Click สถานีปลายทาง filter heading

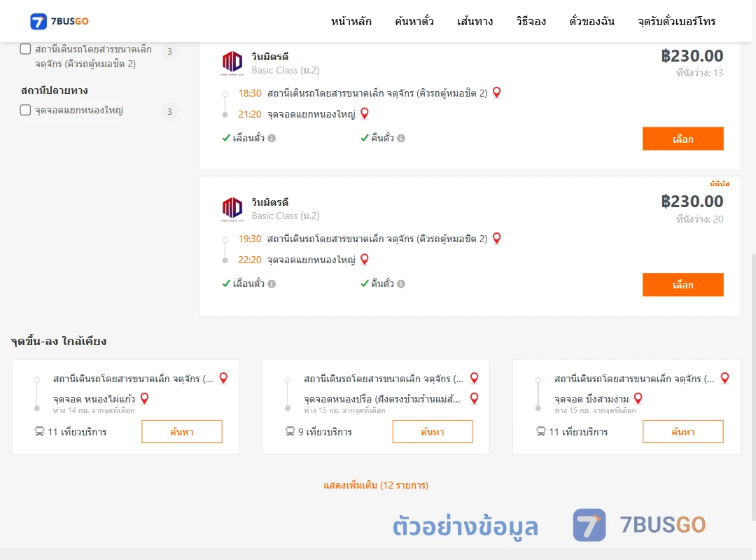(x=55, y=90)
